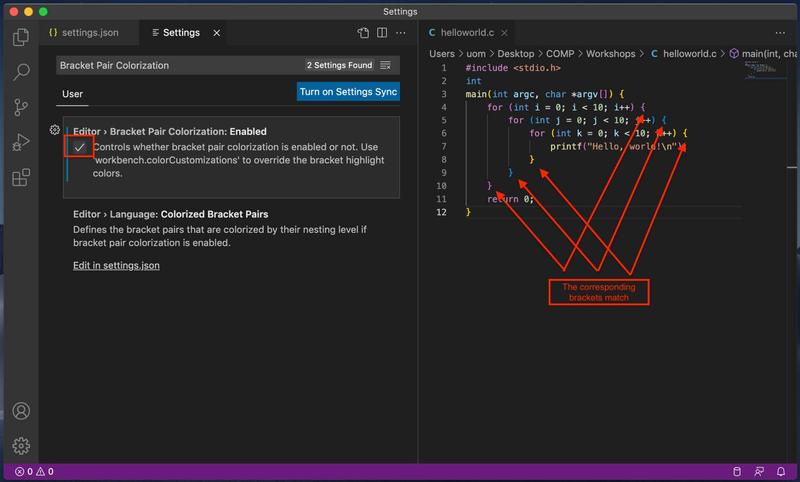This screenshot has width=800, height=482.
Task: Click the Edit in settings.json link
Action: coord(116,266)
